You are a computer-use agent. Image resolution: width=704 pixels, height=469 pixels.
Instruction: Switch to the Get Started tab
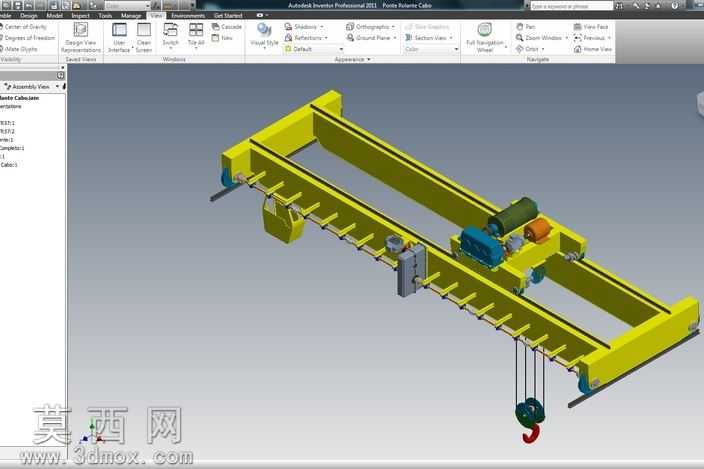click(x=228, y=16)
